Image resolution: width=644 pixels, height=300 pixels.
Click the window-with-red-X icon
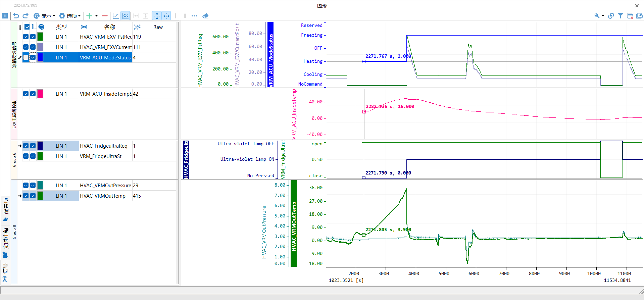point(630,16)
